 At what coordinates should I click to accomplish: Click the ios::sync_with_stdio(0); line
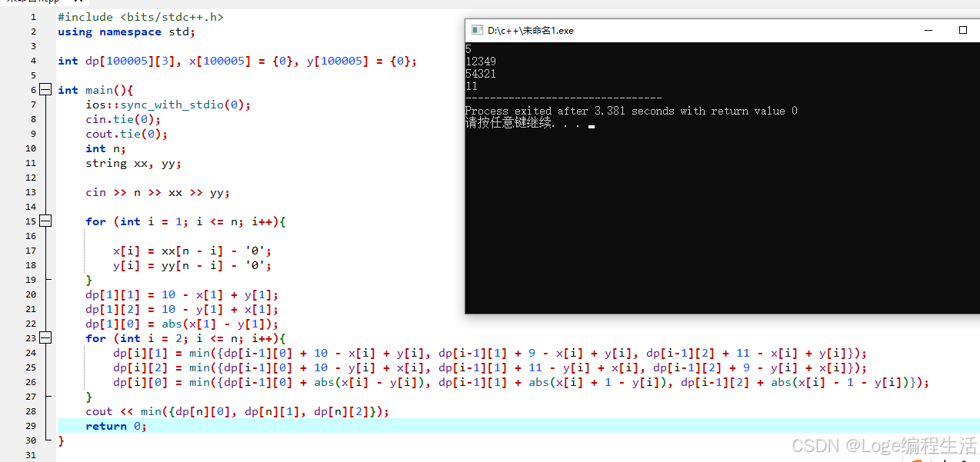click(168, 105)
